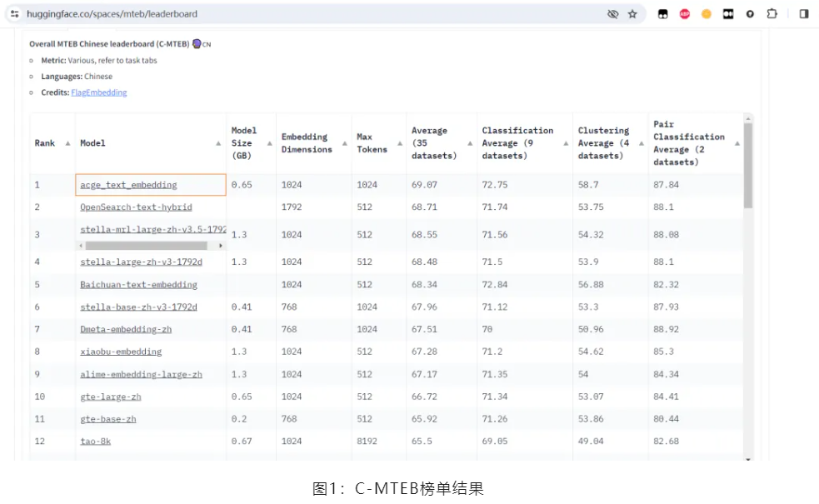The image size is (819, 504).
Task: Select the 0.2 model size for gte-base-zh
Action: coord(238,419)
